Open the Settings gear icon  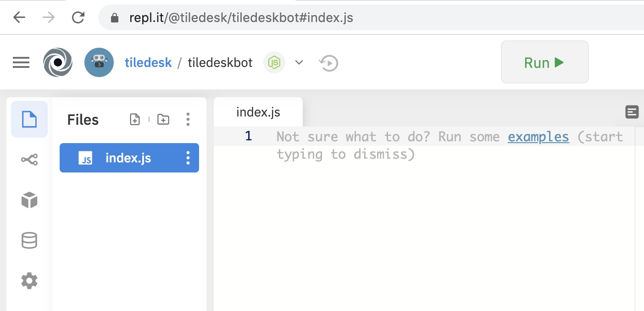29,280
